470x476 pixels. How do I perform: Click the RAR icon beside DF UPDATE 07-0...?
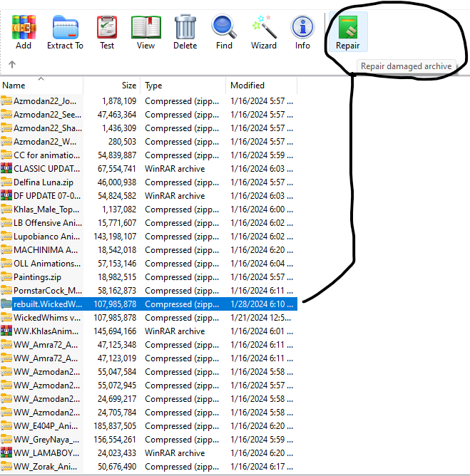click(6, 195)
